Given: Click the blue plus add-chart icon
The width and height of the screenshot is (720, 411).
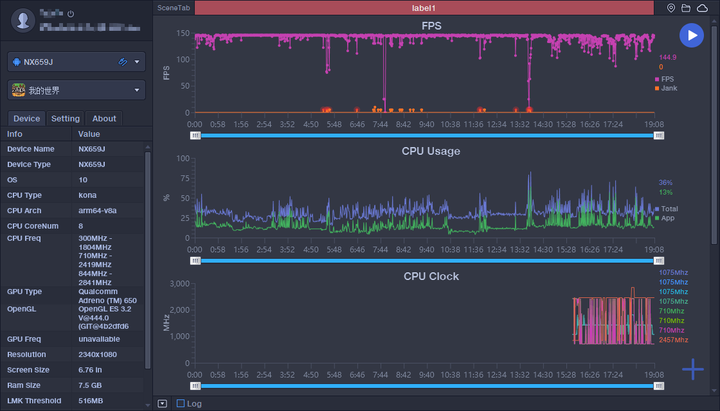Looking at the screenshot, I should pyautogui.click(x=693, y=369).
